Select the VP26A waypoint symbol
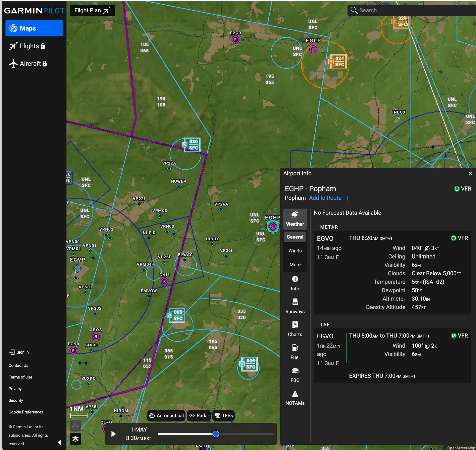476x450 pixels. click(x=221, y=209)
